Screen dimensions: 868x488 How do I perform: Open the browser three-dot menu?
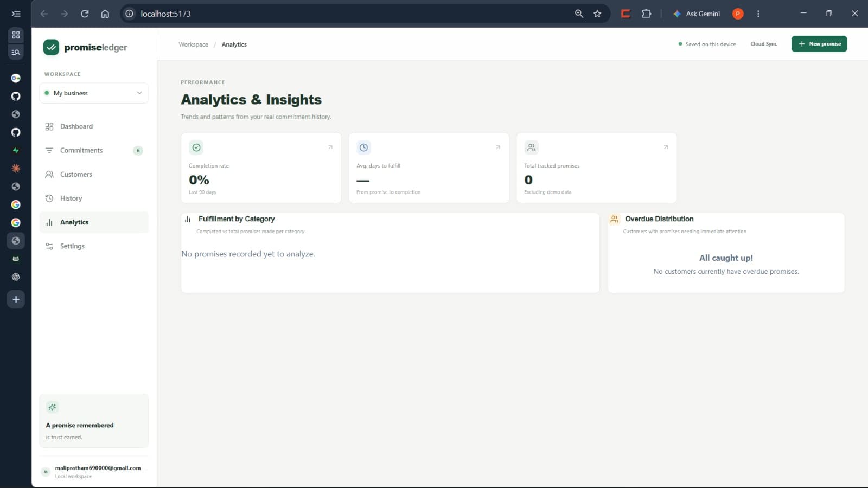[758, 14]
